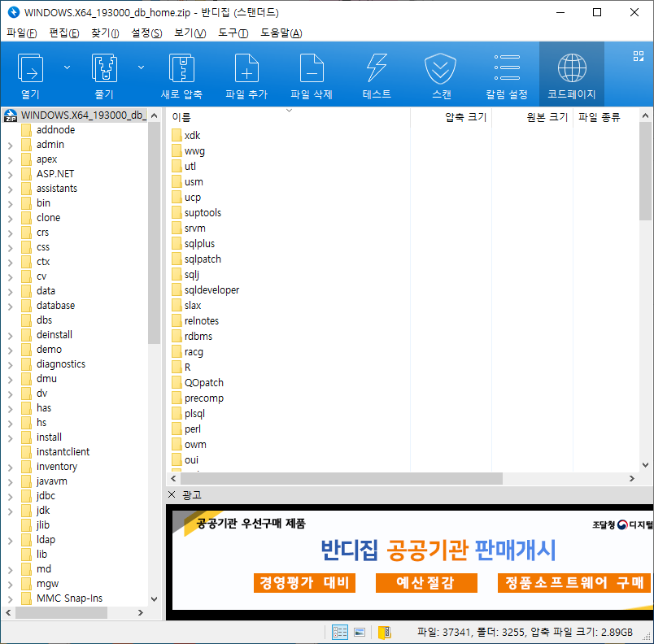Viewport: 654px width, 644px height.
Task: Sort by 이름 column header
Action: click(x=289, y=117)
